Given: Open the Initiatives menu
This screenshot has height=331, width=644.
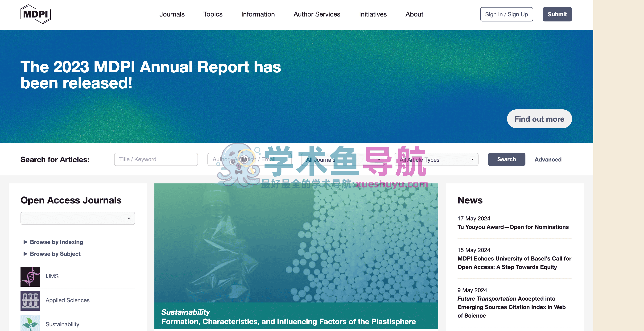Looking at the screenshot, I should [372, 14].
